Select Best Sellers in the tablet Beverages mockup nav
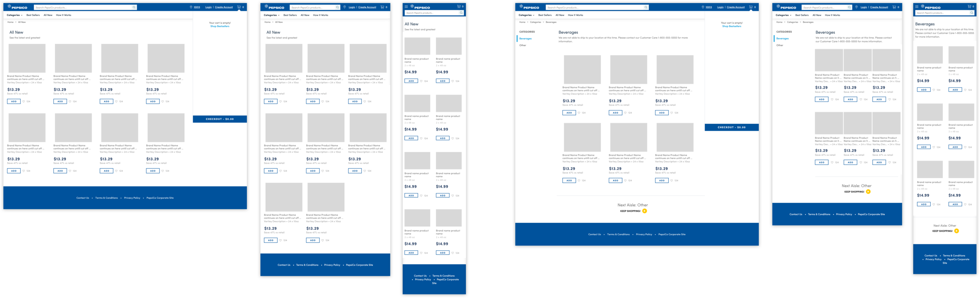This screenshot has height=298, width=980. [x=802, y=15]
